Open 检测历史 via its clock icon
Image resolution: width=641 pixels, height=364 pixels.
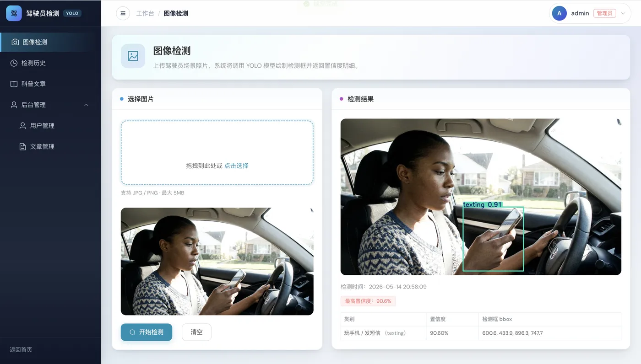14,63
